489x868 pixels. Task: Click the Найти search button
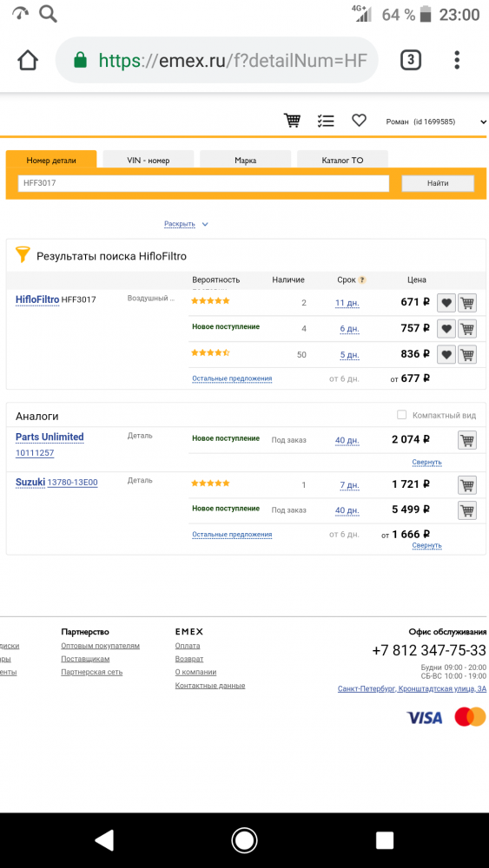click(x=438, y=183)
